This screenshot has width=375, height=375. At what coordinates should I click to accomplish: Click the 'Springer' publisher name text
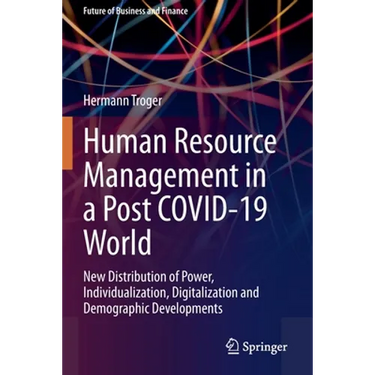click(x=265, y=347)
